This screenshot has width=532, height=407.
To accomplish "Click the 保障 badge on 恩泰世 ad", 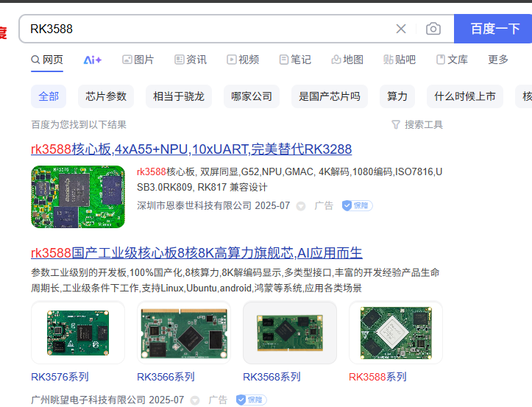I will click(x=358, y=205).
